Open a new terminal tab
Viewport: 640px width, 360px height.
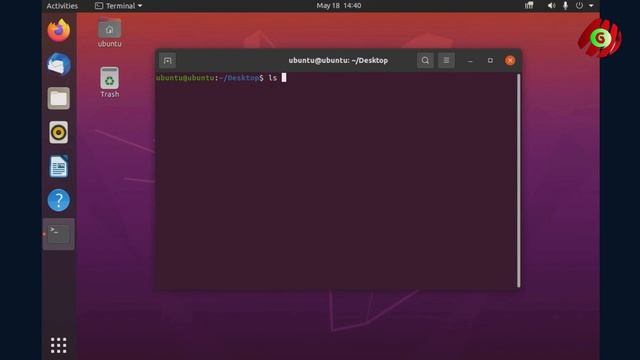coord(167,61)
